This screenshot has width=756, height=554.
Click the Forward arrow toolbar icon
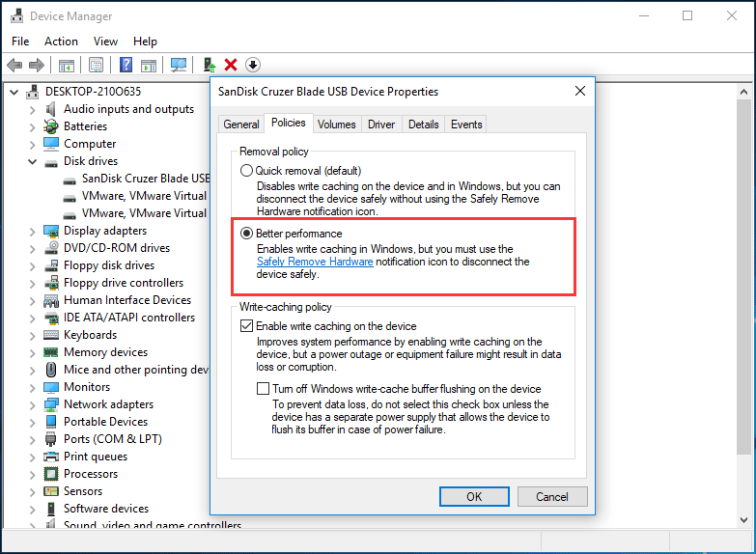pyautogui.click(x=37, y=65)
